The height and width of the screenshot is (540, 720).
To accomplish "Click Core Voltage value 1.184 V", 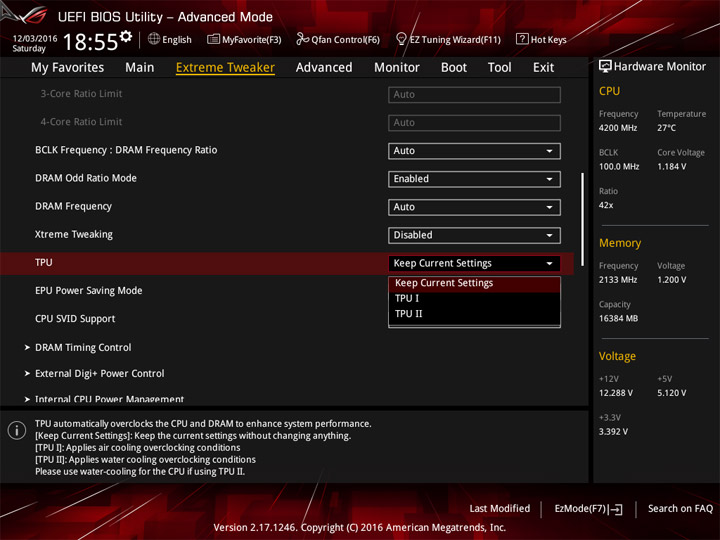I will [x=672, y=167].
